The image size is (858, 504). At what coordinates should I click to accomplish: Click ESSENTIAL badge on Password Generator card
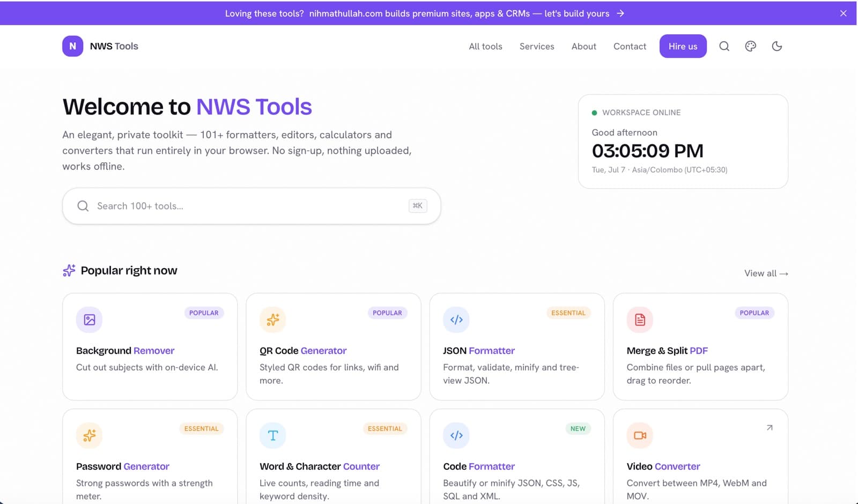[x=201, y=428]
